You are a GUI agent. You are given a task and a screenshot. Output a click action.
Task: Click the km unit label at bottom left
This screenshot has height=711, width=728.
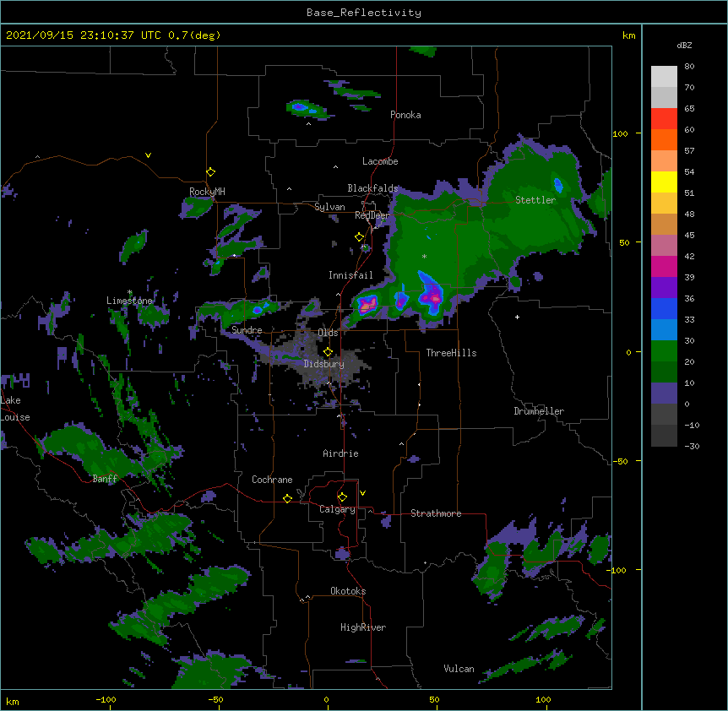point(13,701)
